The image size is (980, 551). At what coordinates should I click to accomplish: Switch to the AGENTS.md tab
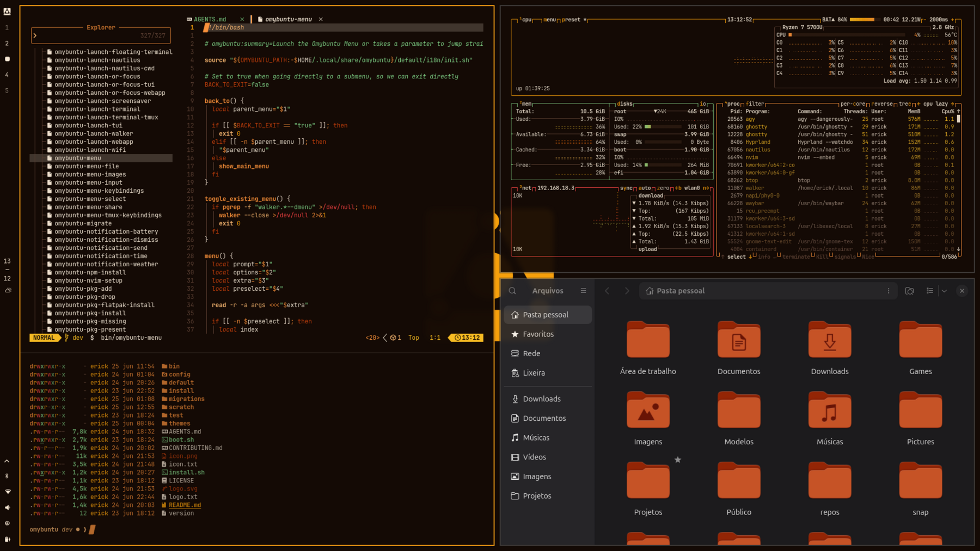pos(210,19)
